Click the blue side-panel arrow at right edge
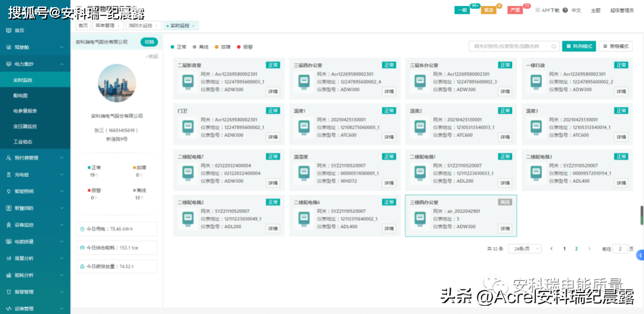 pyautogui.click(x=640, y=255)
